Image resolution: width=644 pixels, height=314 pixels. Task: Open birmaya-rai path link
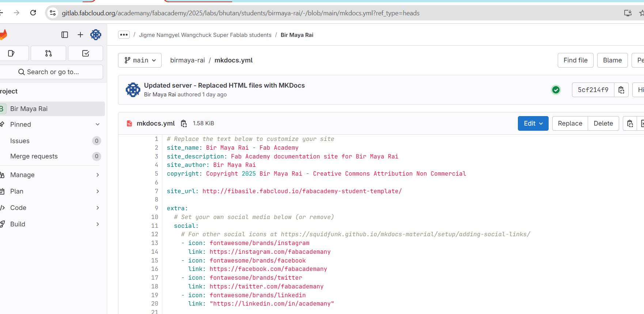[187, 60]
